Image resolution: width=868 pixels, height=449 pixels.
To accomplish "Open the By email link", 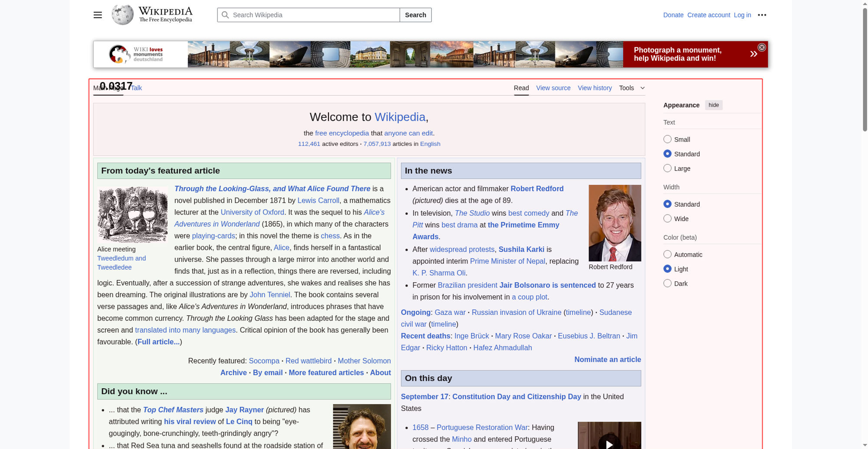I will tap(268, 373).
